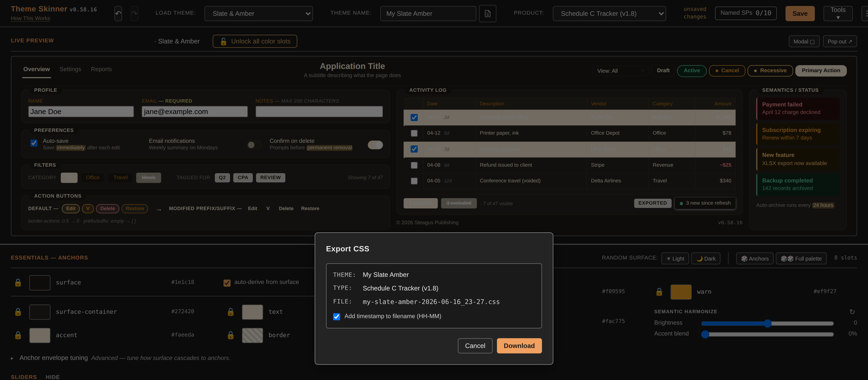The width and height of the screenshot is (868, 380).
Task: Click the Theme Name input field
Action: pos(428,14)
